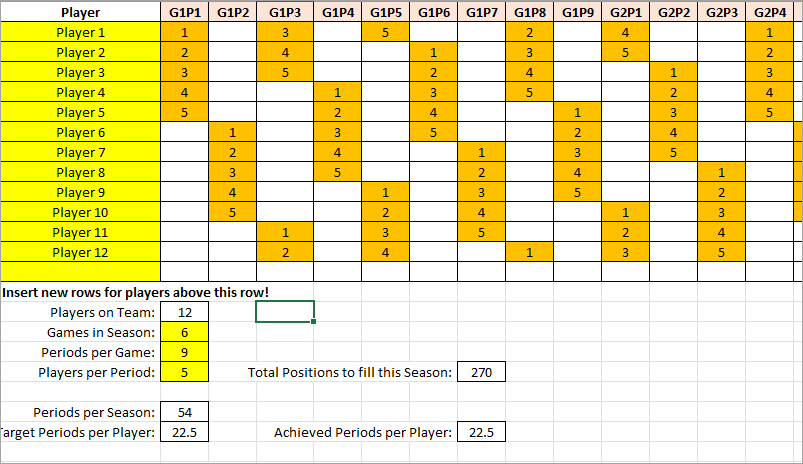Select the Players per Period value cell
Viewport: 803px width, 464px height.
point(184,372)
